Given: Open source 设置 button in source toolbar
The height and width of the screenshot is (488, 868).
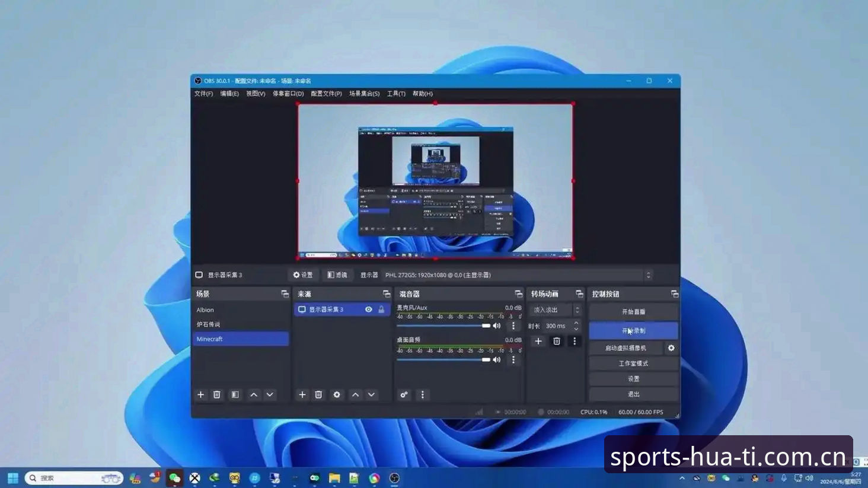Looking at the screenshot, I should [x=303, y=275].
